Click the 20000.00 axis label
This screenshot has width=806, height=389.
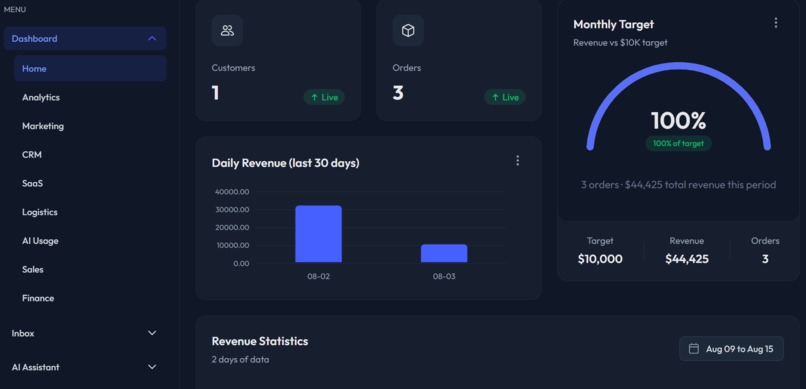point(232,227)
